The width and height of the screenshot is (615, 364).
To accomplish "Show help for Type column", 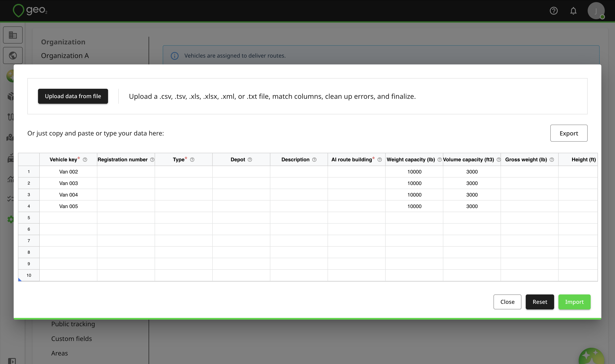I will pos(192,160).
